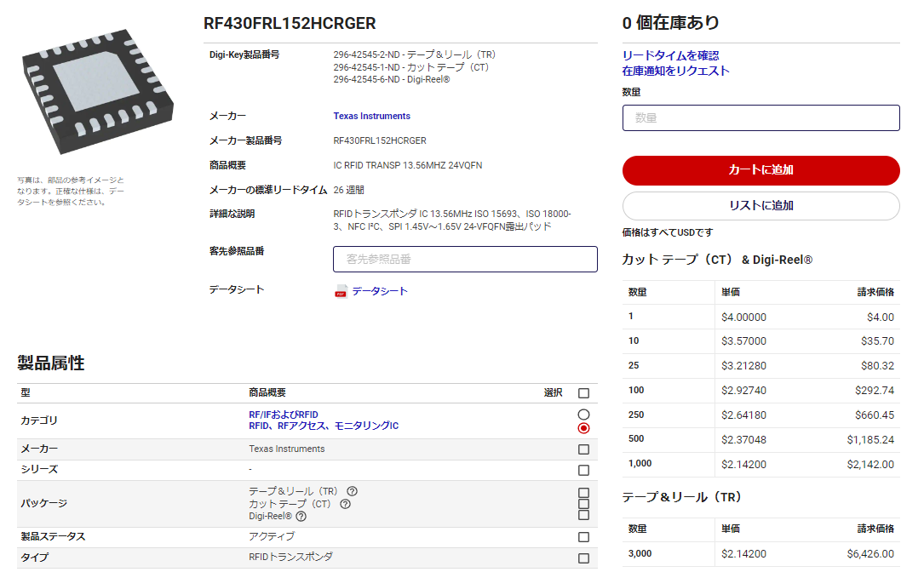Click the $2,142.00 extended price cell
Screen dimensions: 924x572
[x=870, y=465]
